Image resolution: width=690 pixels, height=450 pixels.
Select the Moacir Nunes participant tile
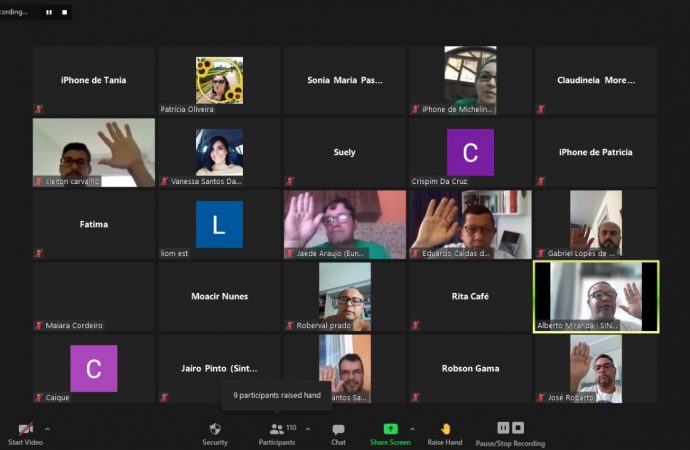click(219, 296)
